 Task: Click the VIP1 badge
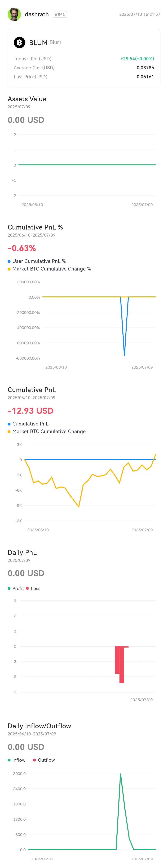coord(60,14)
